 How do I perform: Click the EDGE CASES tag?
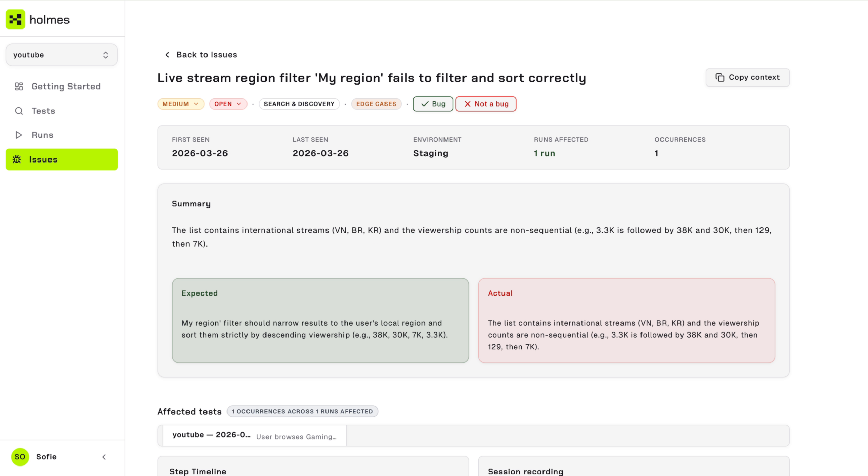(376, 104)
